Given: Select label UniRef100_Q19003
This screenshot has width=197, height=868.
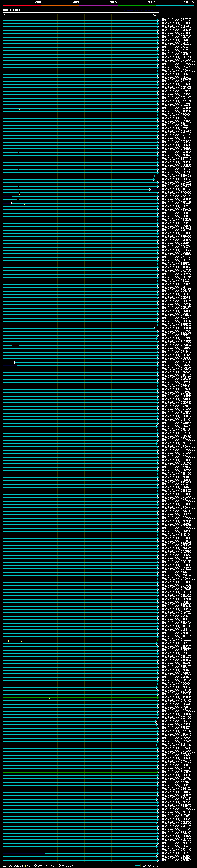Looking at the screenshot, I should pos(177,738).
